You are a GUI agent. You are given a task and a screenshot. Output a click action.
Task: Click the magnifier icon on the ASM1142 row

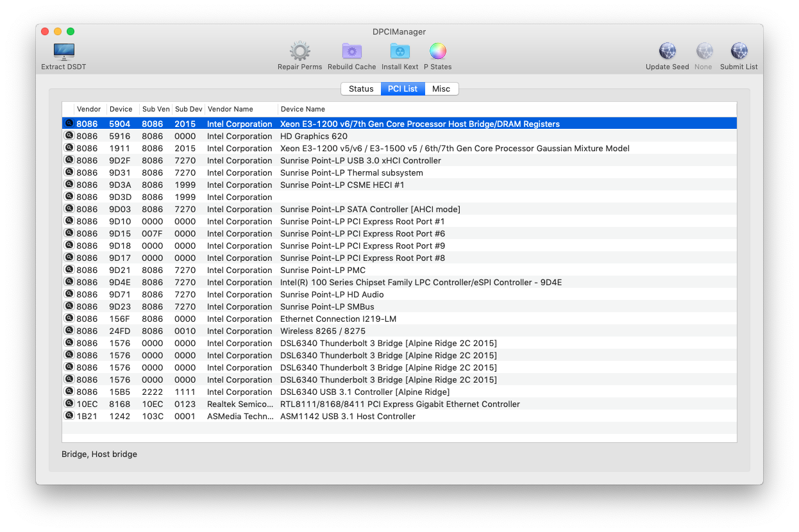[69, 416]
